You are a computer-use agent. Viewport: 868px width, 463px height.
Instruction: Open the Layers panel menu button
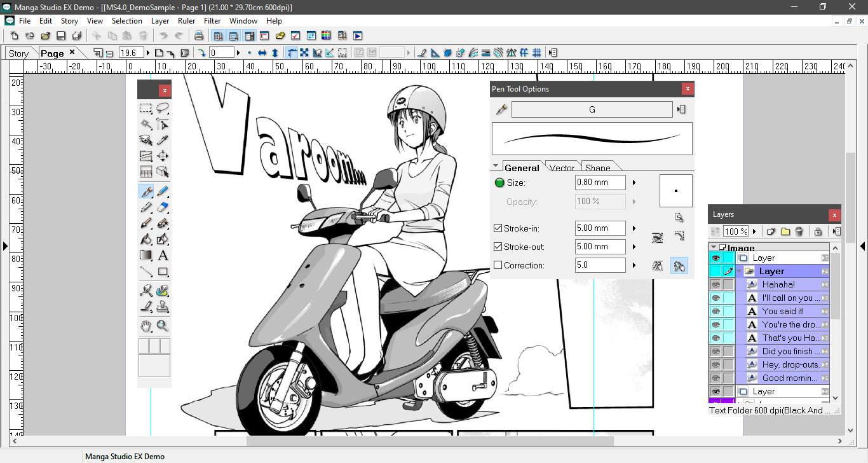(x=836, y=231)
